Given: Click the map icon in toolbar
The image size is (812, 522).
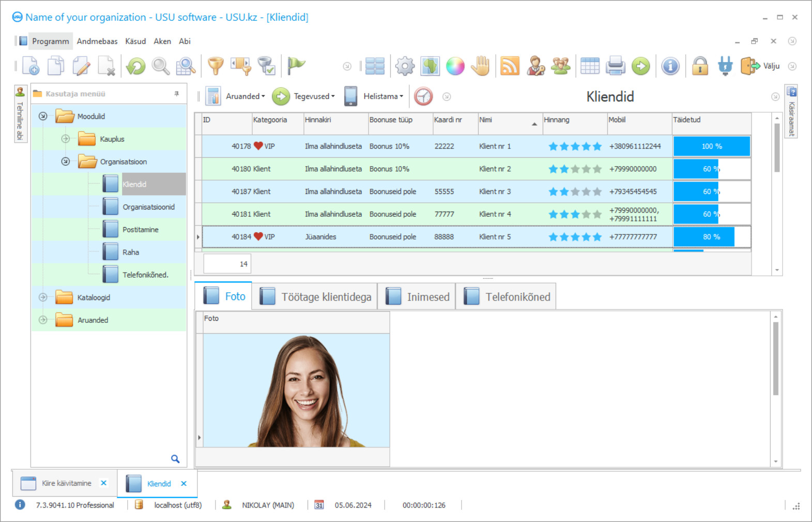Looking at the screenshot, I should [x=430, y=66].
